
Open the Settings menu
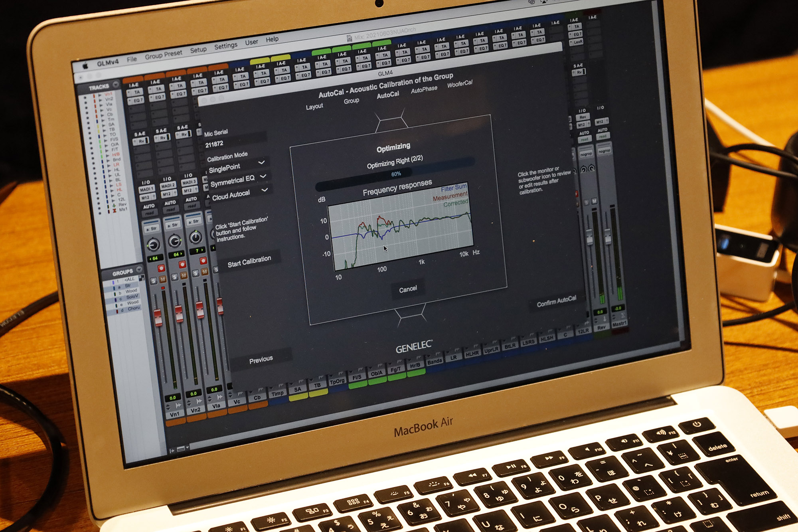226,46
